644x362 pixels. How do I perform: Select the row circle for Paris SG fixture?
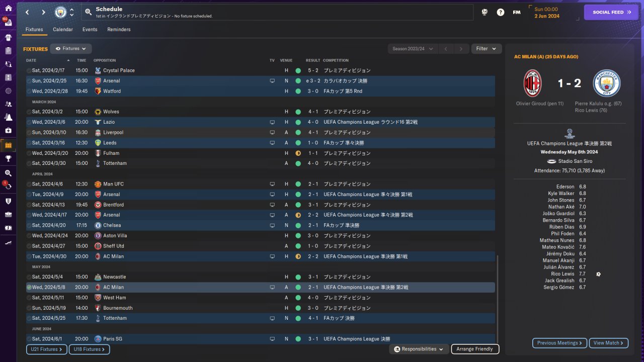tap(29, 339)
